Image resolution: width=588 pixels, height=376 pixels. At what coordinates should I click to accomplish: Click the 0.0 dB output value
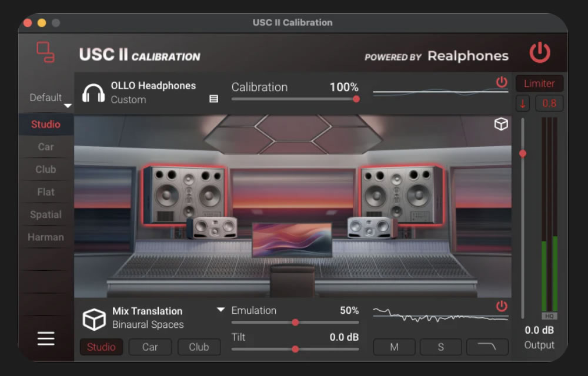[x=539, y=330]
